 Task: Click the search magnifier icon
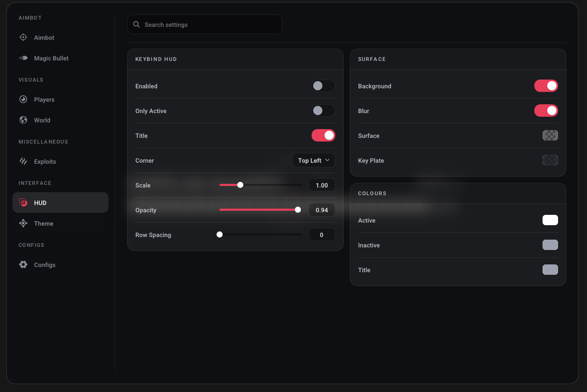136,24
